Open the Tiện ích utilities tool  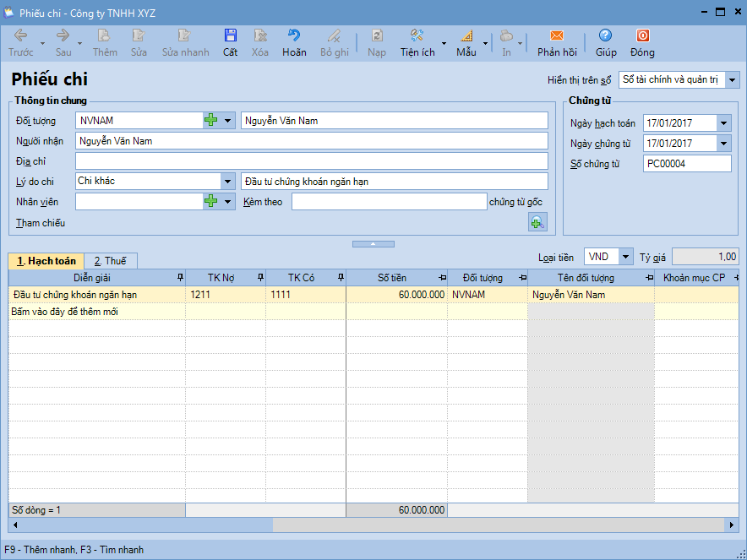[417, 36]
